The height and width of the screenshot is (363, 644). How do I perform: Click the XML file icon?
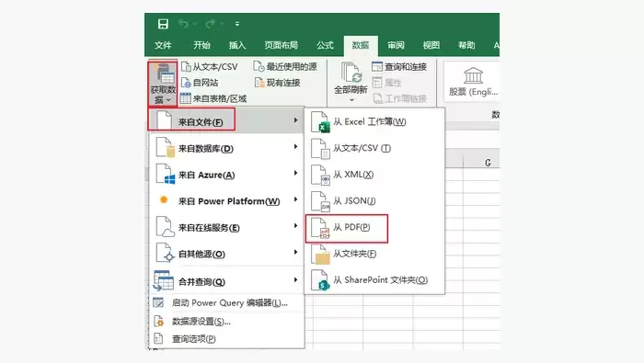320,176
